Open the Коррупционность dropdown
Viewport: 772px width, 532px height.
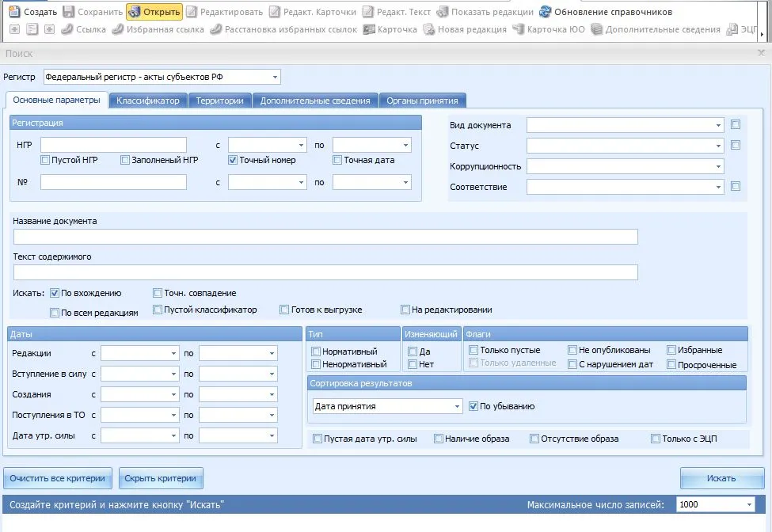[x=718, y=166]
